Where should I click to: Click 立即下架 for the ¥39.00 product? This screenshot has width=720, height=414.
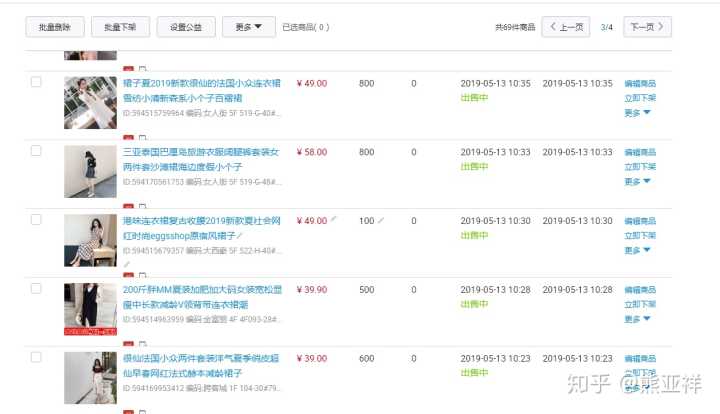(x=640, y=372)
